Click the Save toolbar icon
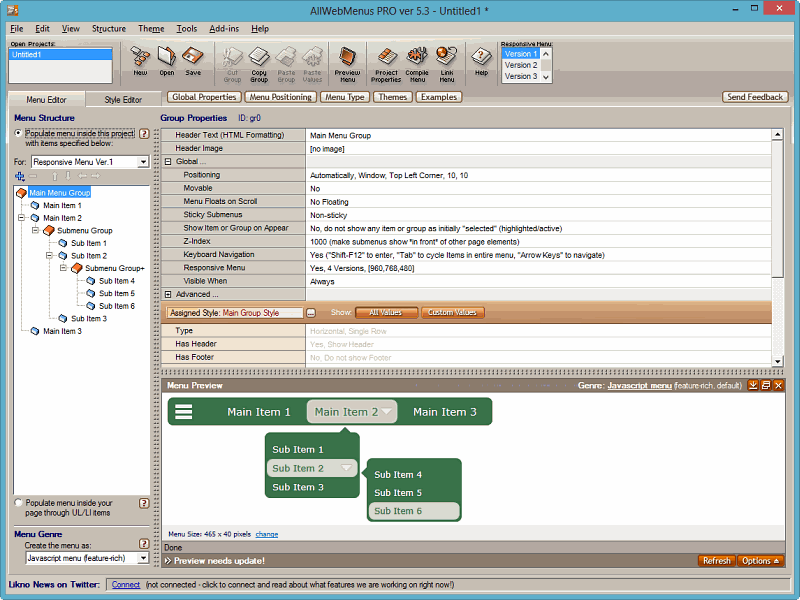800x600 pixels. pyautogui.click(x=193, y=59)
